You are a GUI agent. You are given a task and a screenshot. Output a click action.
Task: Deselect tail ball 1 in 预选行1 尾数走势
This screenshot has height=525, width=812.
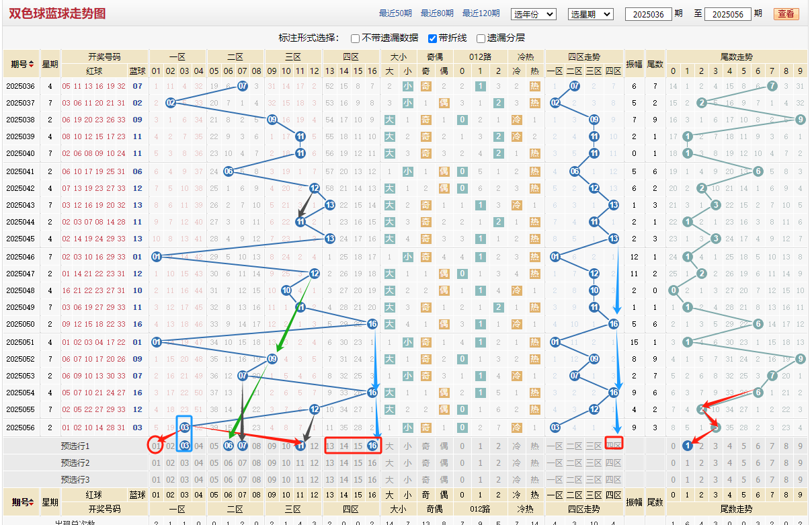click(x=688, y=446)
